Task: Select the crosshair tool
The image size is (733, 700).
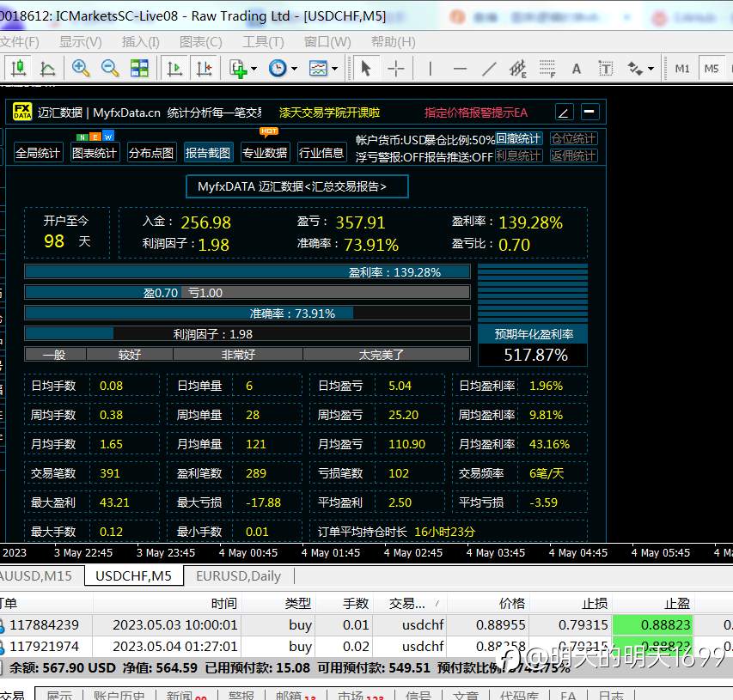Action: point(395,69)
